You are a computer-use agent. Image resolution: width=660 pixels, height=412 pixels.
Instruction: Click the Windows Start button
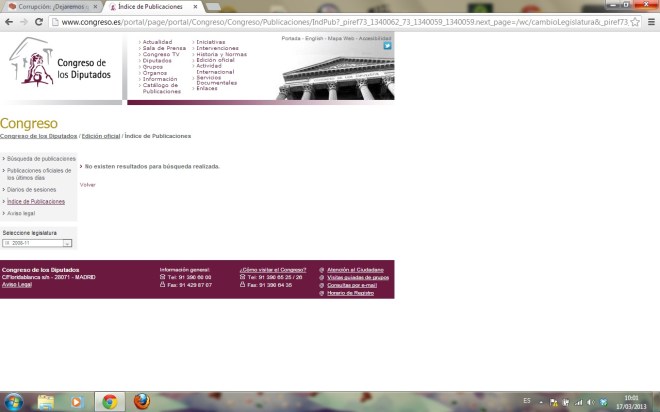pyautogui.click(x=13, y=401)
